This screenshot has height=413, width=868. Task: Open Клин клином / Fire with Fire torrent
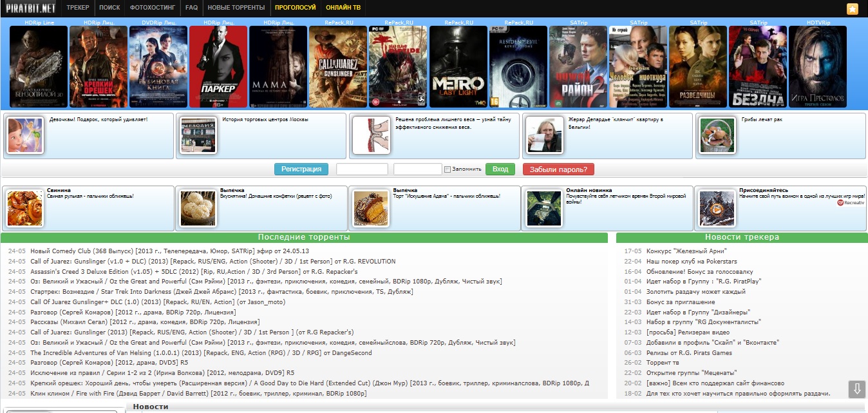click(x=198, y=393)
